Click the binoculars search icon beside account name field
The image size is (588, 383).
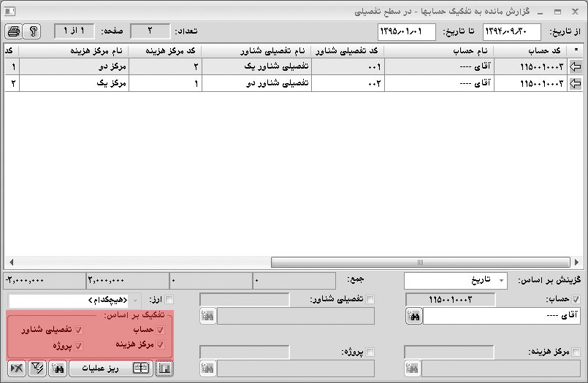(x=414, y=316)
